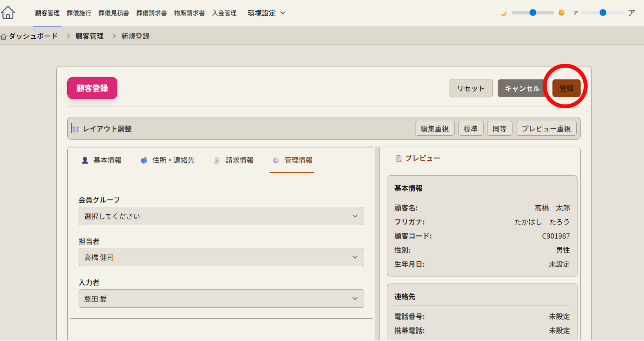
Task: Go to 葬儀見積書 in top navigation
Action: tap(113, 13)
